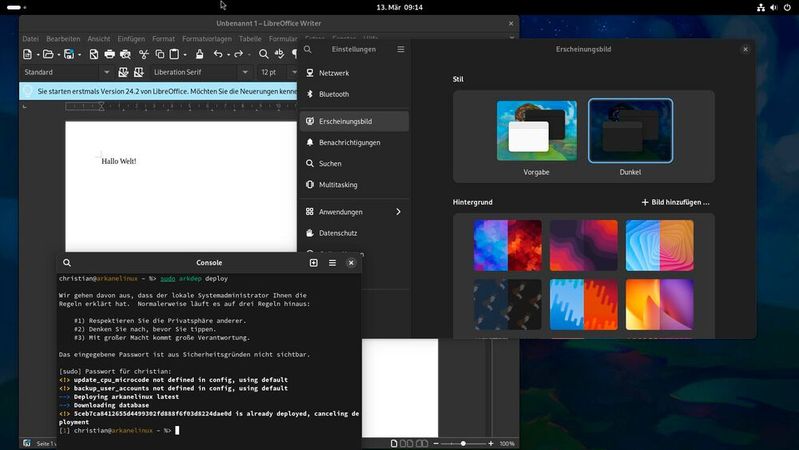Expand the Anwendungen chevron in settings
This screenshot has height=450, width=799.
click(x=398, y=212)
